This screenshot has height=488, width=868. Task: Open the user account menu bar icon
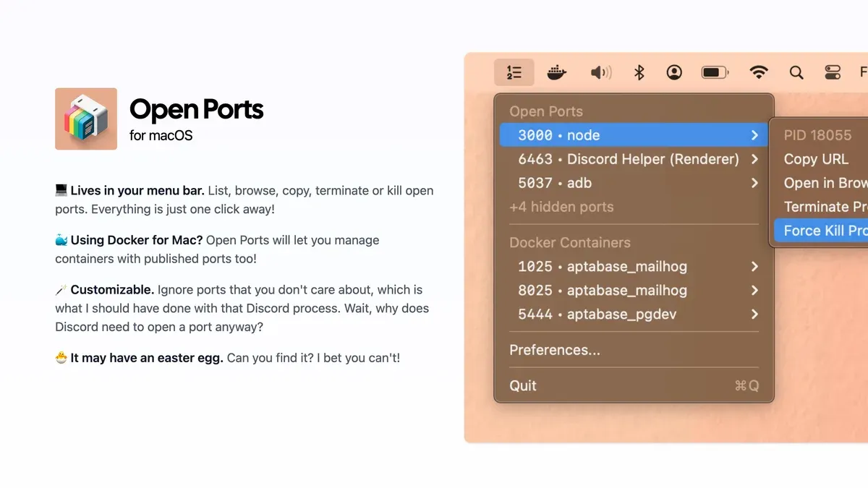(674, 72)
